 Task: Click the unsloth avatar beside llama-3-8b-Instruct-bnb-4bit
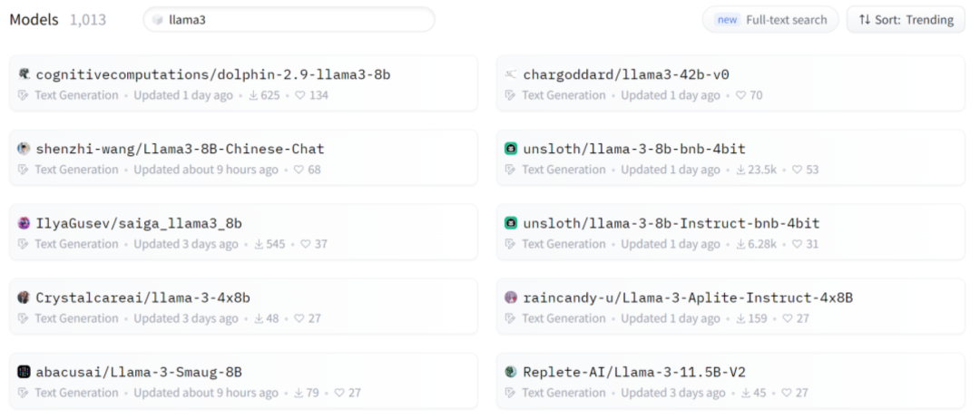click(511, 223)
